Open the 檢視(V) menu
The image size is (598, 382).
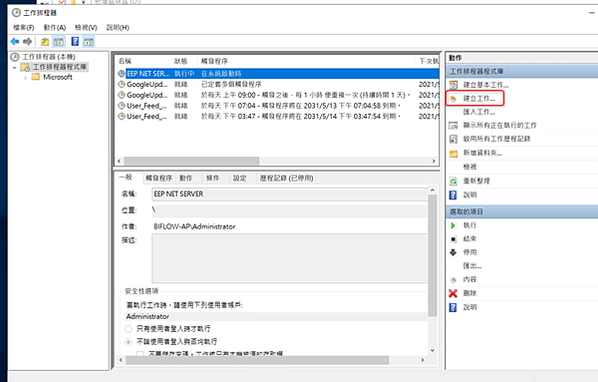[x=86, y=27]
